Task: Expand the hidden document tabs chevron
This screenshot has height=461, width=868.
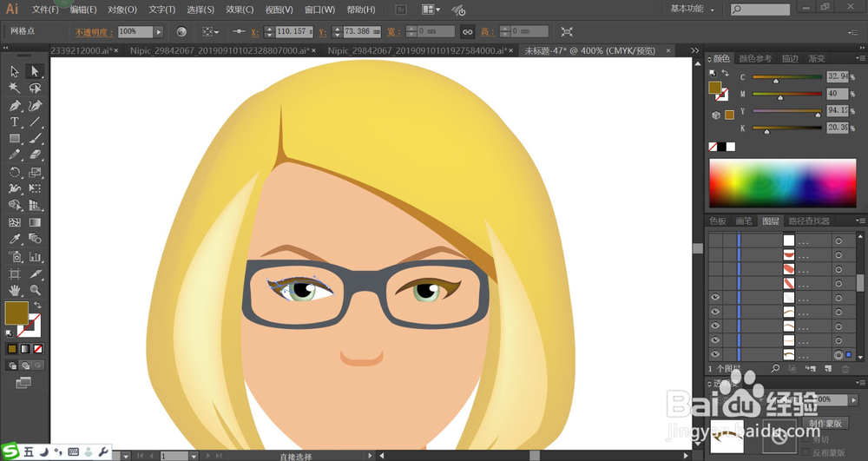Action: click(695, 50)
